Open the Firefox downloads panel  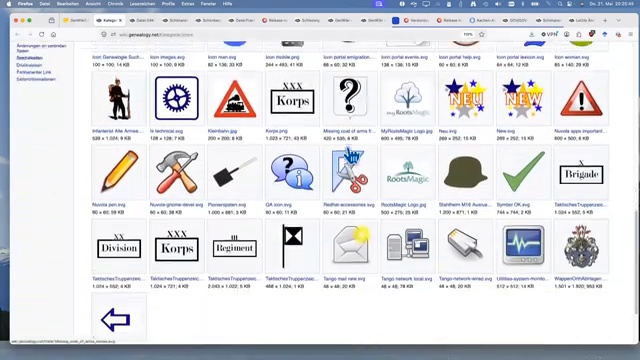tap(531, 35)
